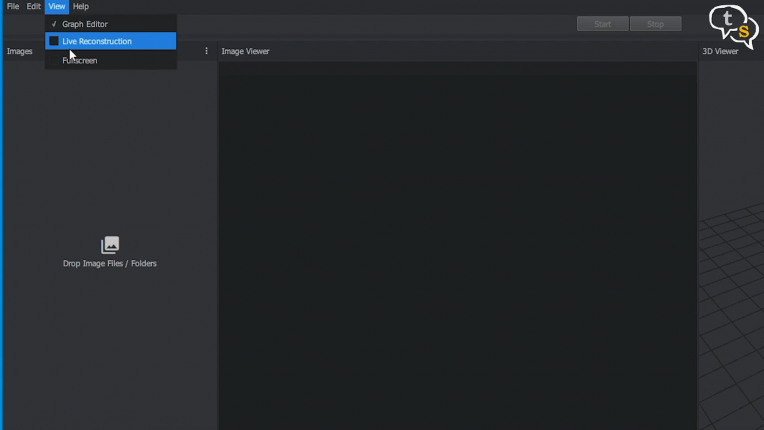Viewport: 764px width, 430px height.
Task: Select the Images panel title
Action: (20, 51)
